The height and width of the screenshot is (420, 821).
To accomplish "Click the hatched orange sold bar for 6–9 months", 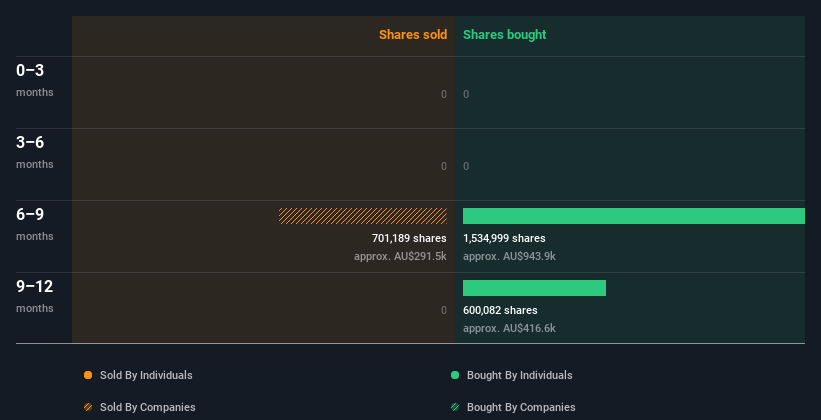I will 363,216.
